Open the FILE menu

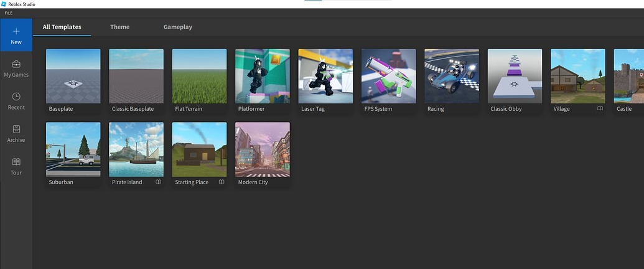point(8,13)
